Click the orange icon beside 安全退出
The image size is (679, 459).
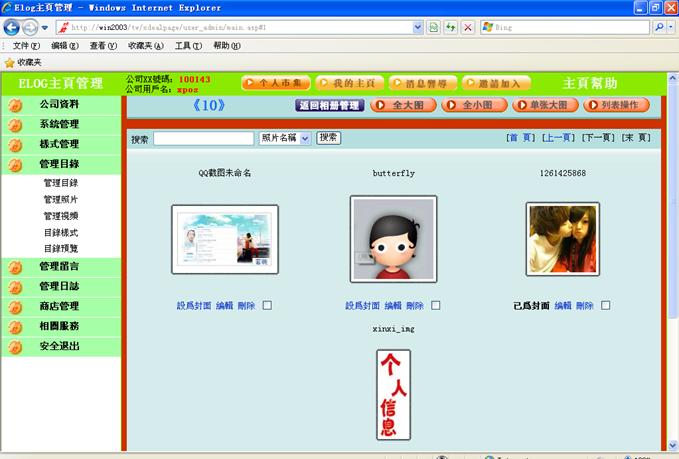(15, 347)
